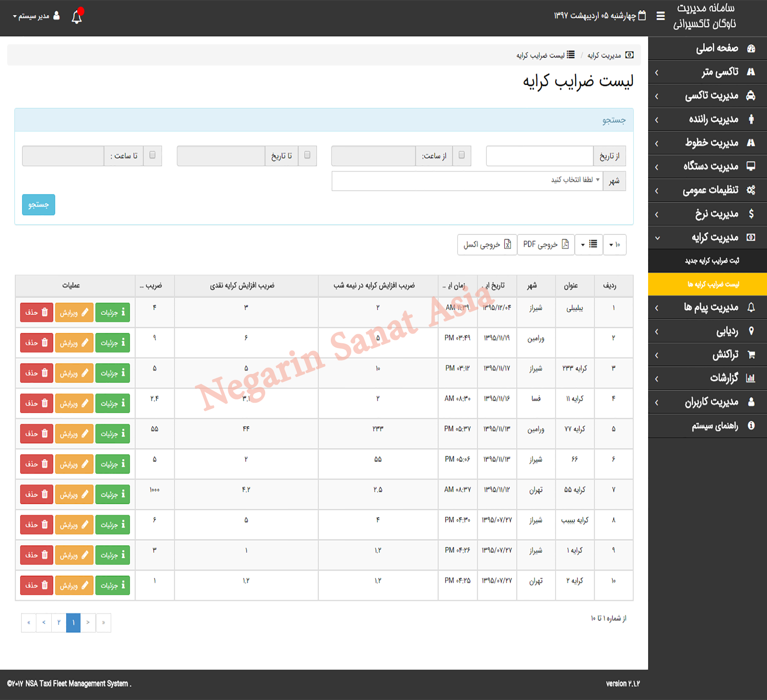Screen dimensions: 767x700
Task: Expand the مدیریت راننده menu chevron
Action: [657, 120]
